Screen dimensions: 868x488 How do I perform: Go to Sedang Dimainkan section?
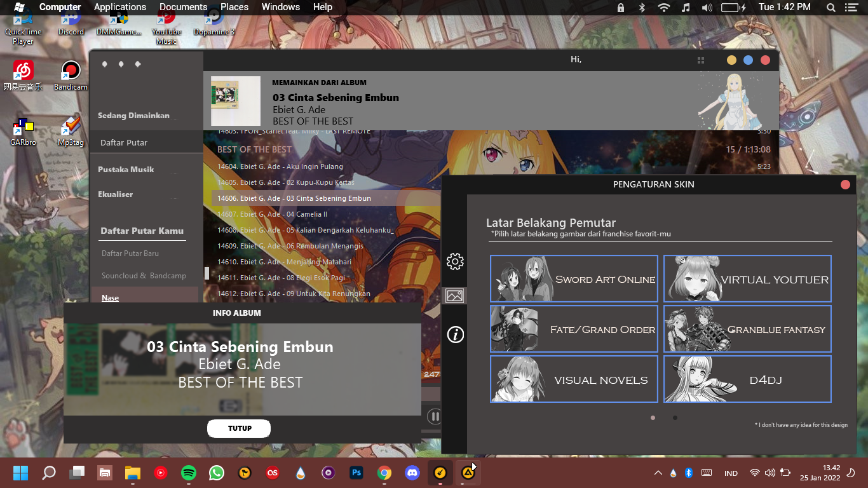pyautogui.click(x=134, y=116)
